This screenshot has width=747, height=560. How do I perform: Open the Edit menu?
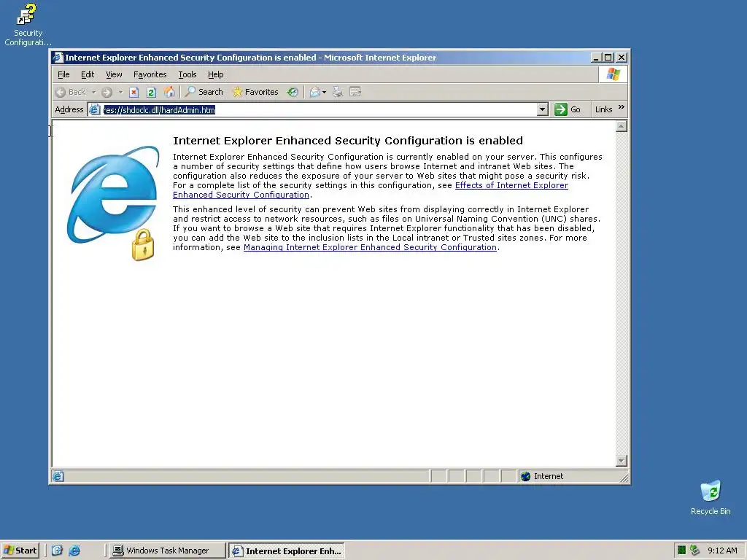point(88,74)
